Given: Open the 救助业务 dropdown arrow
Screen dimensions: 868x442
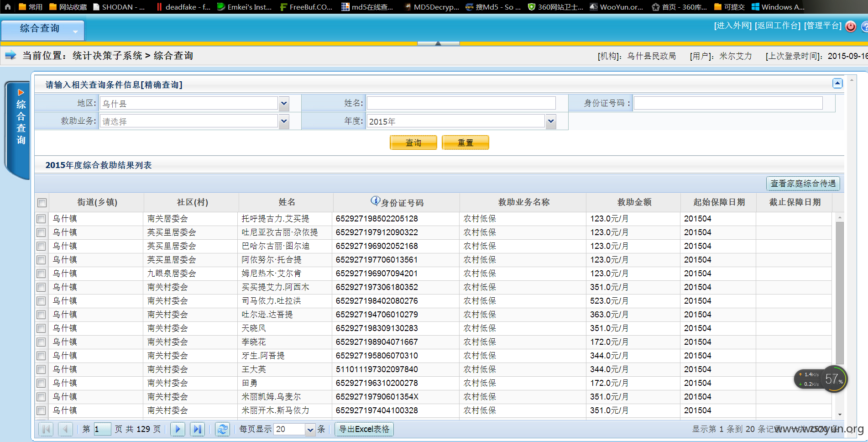Looking at the screenshot, I should click(284, 121).
